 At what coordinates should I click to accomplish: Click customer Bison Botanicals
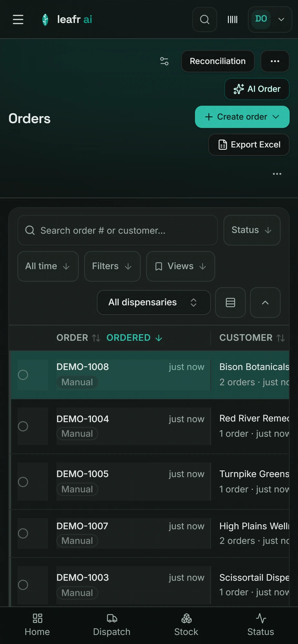pos(254,367)
